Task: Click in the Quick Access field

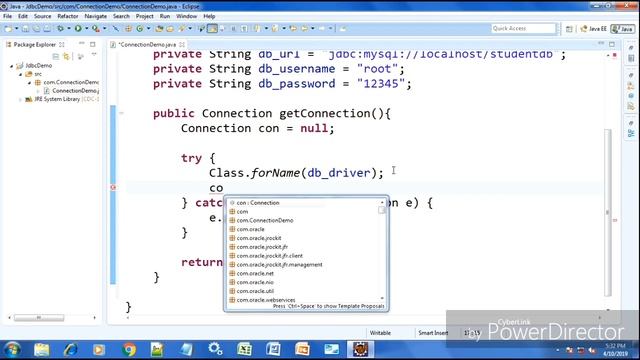Action: coord(523,28)
